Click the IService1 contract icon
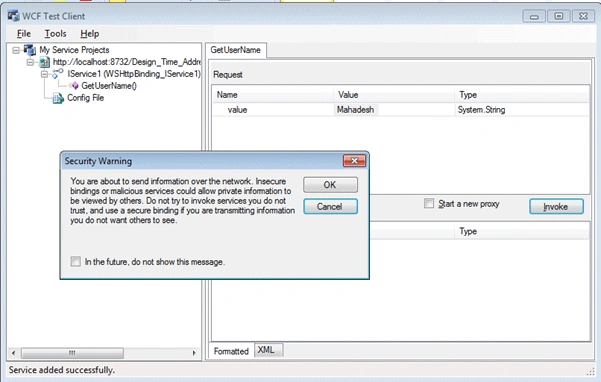 58,74
